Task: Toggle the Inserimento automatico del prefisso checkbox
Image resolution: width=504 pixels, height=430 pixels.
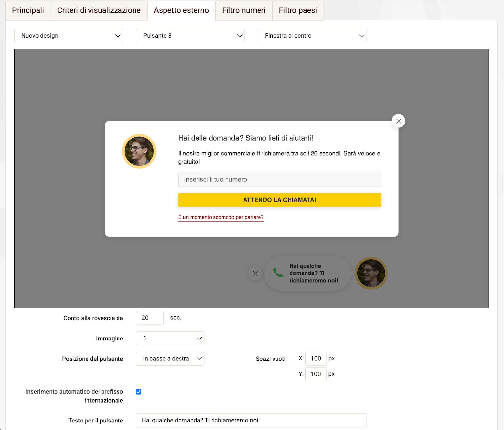Action: pyautogui.click(x=139, y=392)
